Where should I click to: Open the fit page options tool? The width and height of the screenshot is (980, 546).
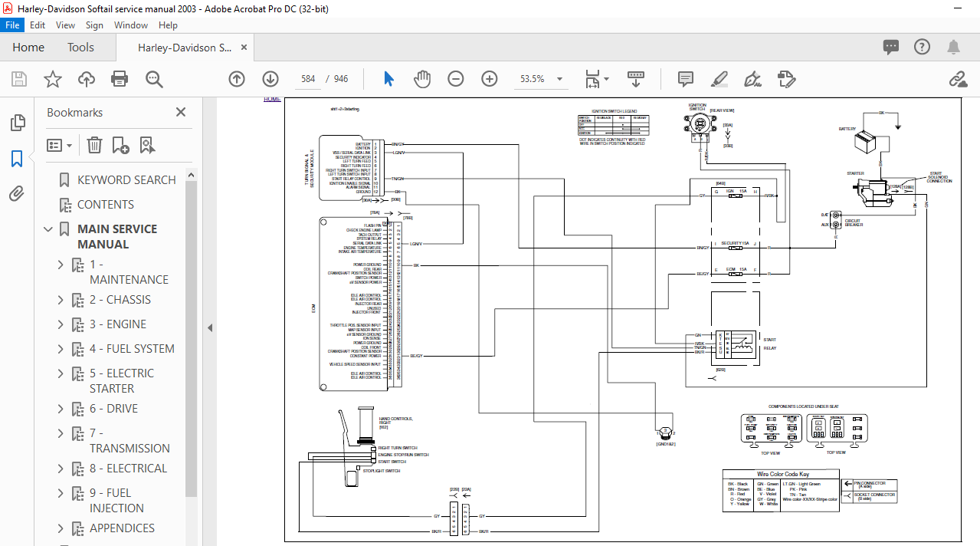click(x=597, y=79)
